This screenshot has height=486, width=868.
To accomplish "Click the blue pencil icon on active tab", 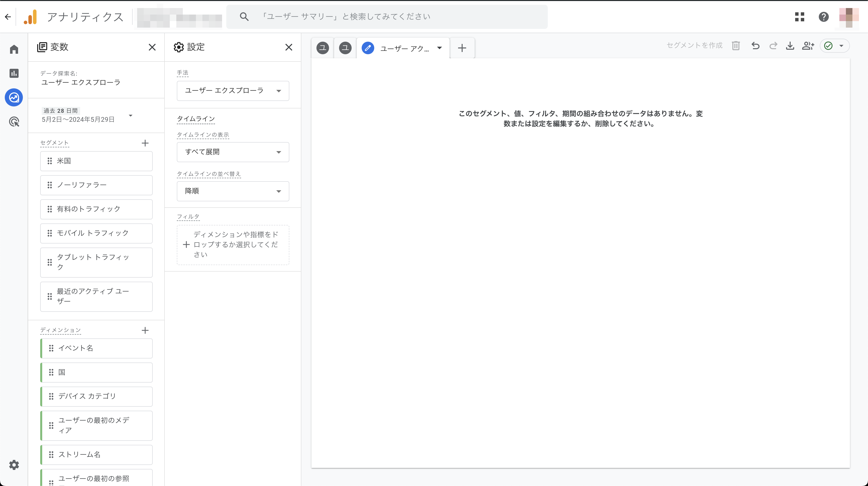I will (368, 48).
